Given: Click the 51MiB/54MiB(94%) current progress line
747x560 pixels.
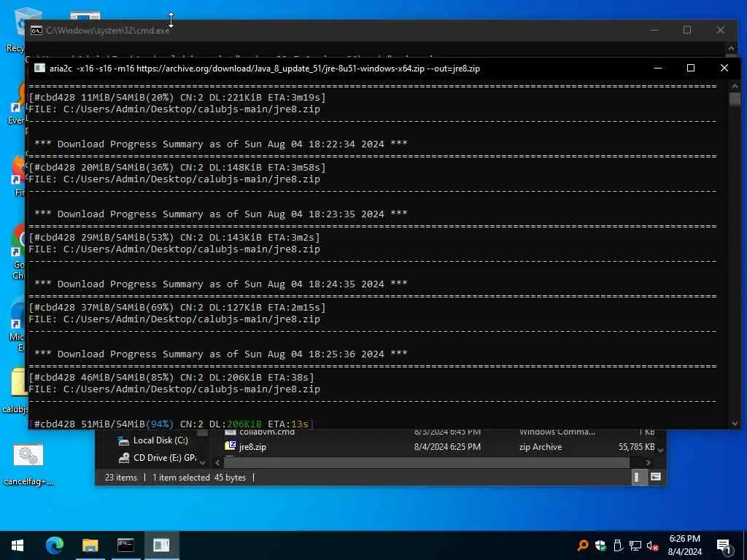Looking at the screenshot, I should (x=171, y=424).
